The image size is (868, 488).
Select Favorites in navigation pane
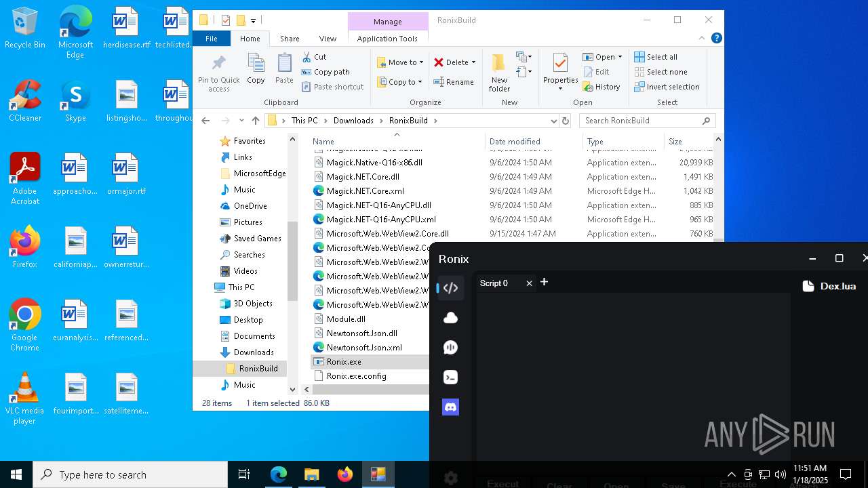[x=249, y=141]
